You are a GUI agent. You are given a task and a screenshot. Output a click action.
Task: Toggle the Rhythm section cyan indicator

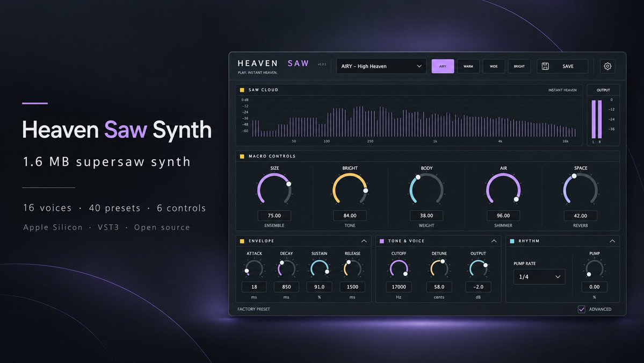click(512, 241)
